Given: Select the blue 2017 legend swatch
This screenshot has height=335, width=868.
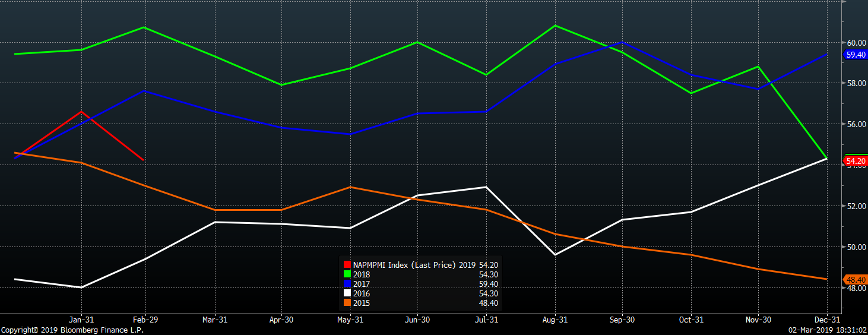Looking at the screenshot, I should pos(347,284).
